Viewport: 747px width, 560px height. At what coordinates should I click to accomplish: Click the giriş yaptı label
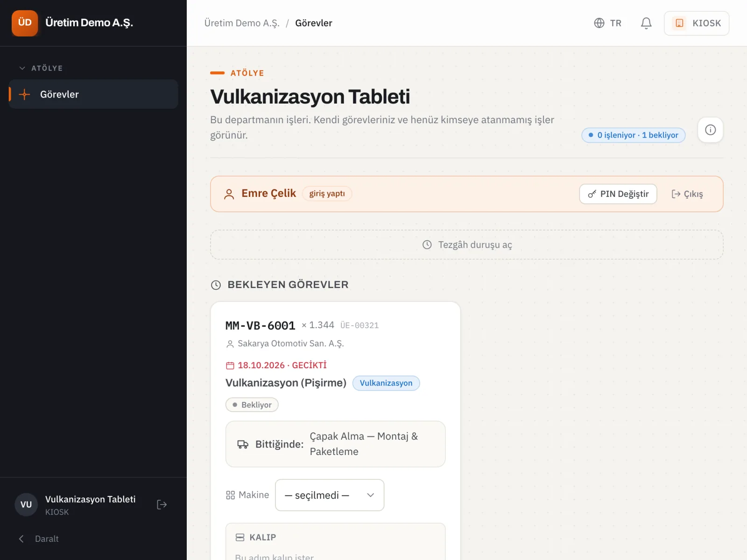(327, 193)
